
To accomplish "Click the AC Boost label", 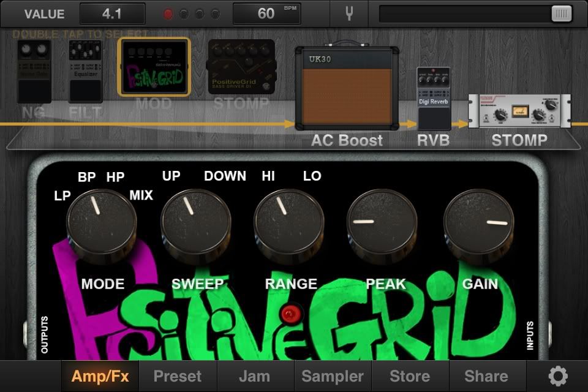I will (x=347, y=140).
